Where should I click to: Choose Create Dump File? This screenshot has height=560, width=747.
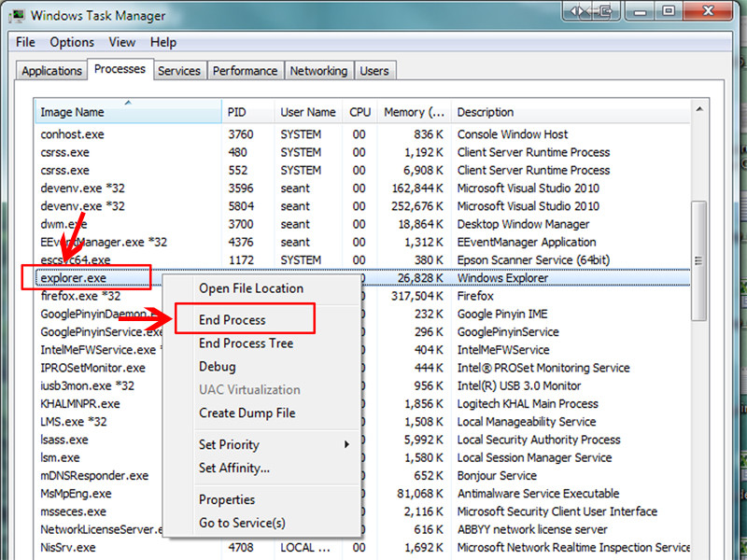(247, 413)
